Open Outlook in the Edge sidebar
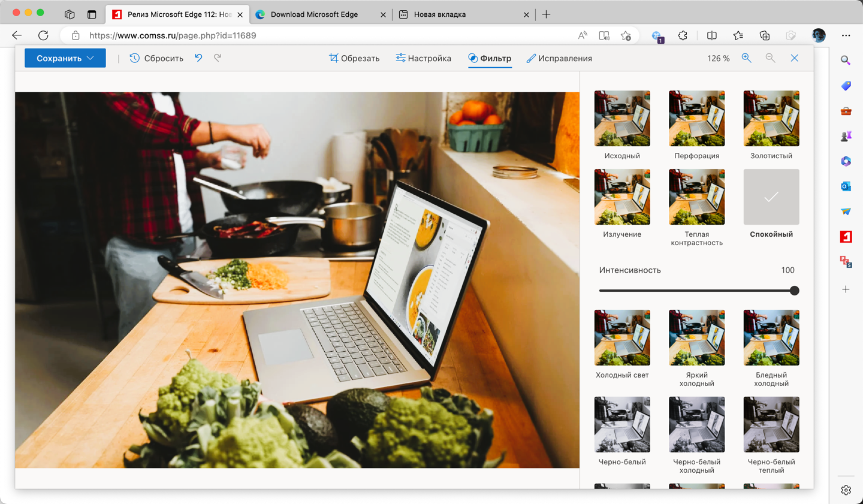The height and width of the screenshot is (504, 863). (x=846, y=186)
